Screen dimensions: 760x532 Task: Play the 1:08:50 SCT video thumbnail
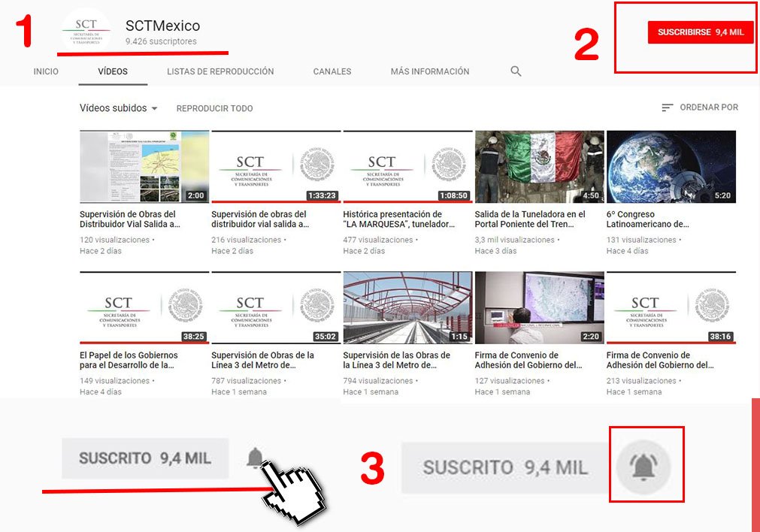407,166
